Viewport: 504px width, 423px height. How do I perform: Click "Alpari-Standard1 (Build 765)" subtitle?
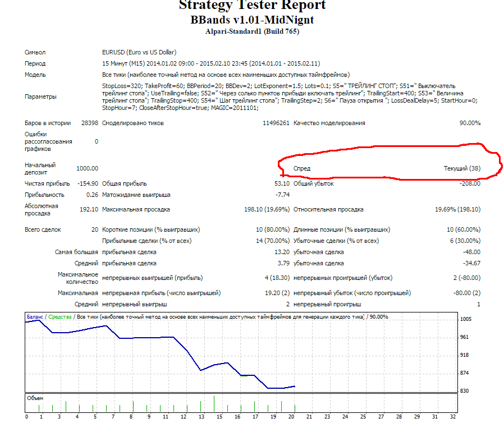(253, 31)
